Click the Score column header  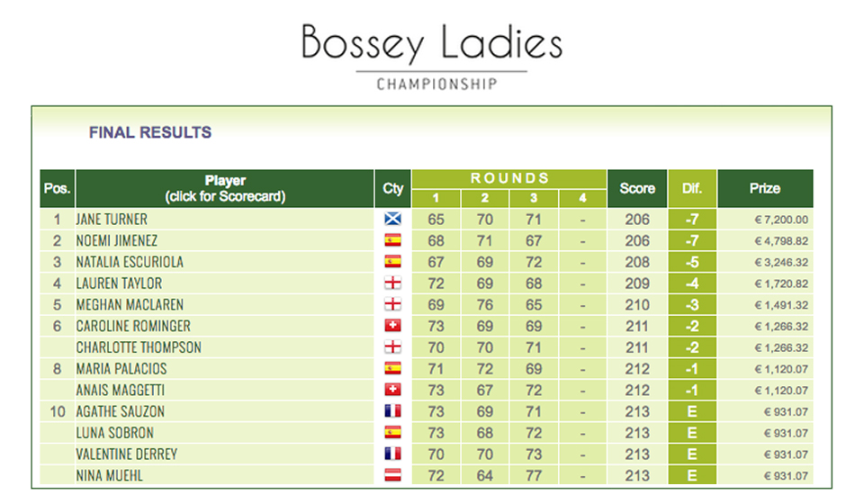coord(637,188)
